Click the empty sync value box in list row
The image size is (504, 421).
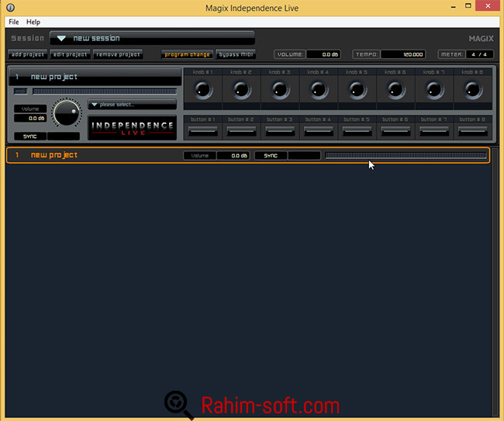(304, 156)
